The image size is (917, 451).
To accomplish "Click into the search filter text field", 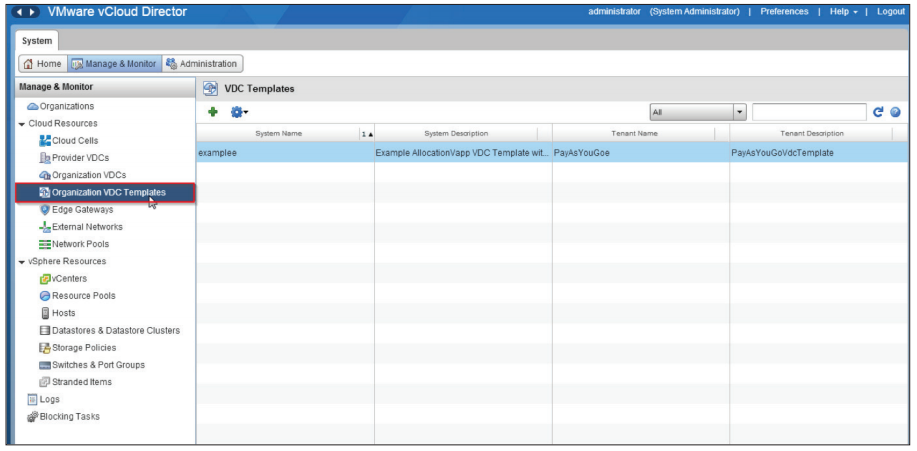I will 809,112.
